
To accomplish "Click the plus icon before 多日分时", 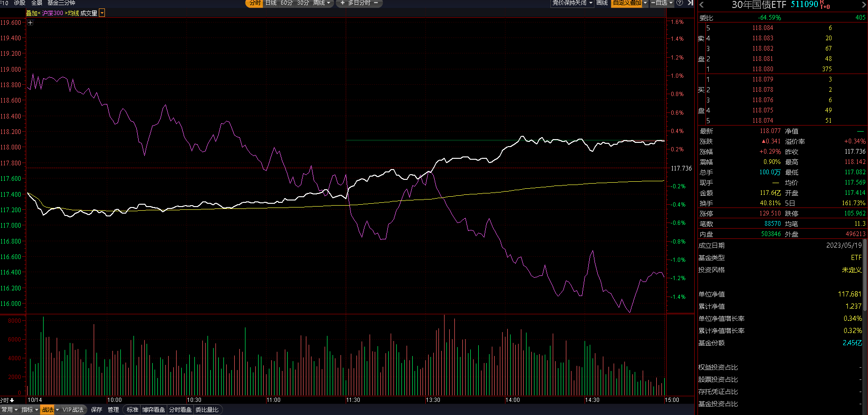I will pyautogui.click(x=342, y=3).
